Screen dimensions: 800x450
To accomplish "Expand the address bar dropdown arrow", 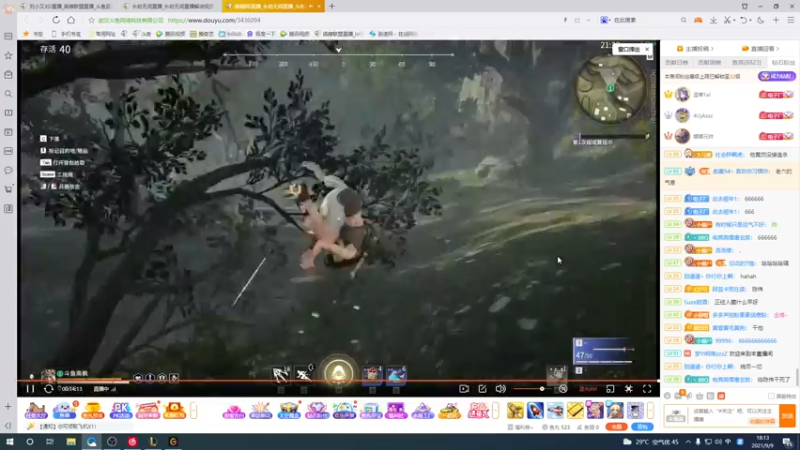I will click(588, 20).
